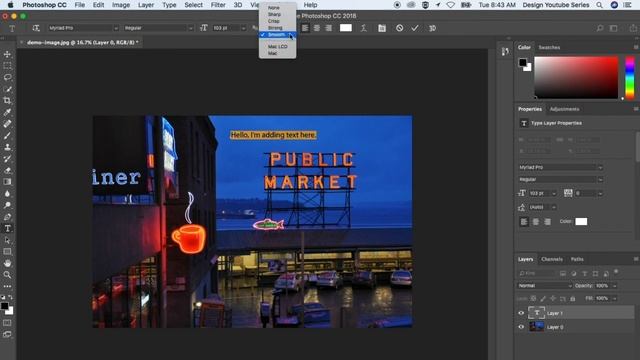Select the Horizontal Type tool in toolbox

coord(7,229)
